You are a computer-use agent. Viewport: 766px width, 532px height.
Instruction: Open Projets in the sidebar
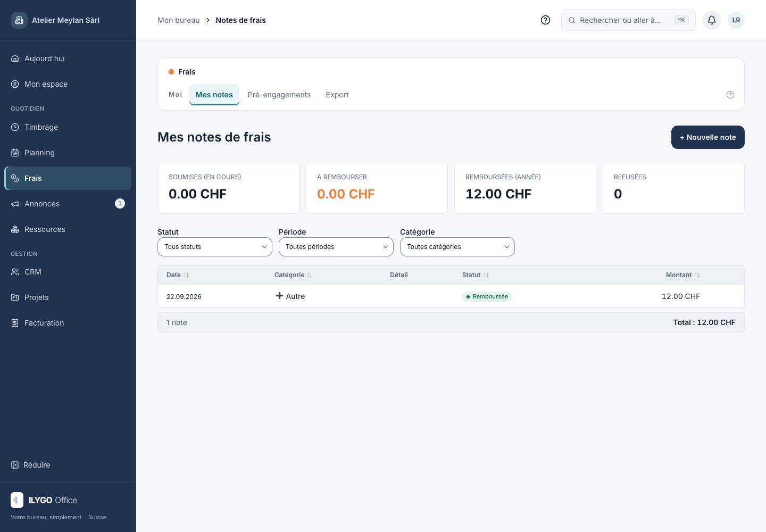(x=68, y=297)
